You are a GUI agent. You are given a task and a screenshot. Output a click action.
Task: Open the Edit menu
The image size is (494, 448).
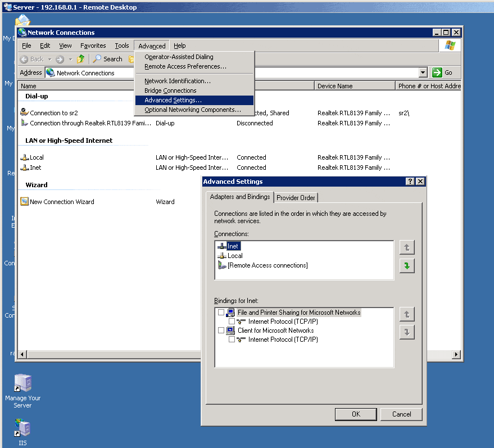point(45,46)
